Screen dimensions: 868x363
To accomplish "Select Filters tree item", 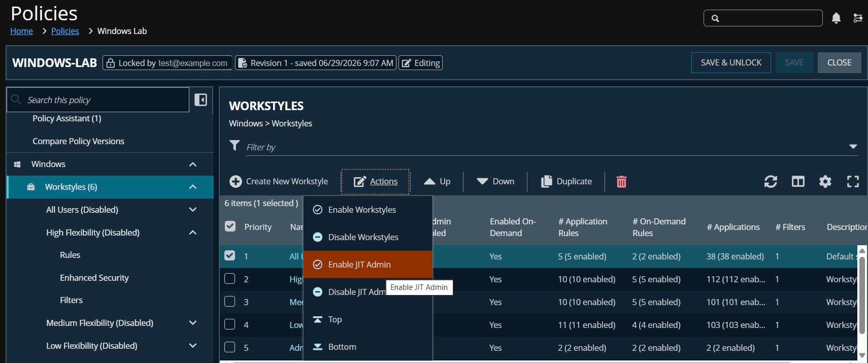I will click(x=71, y=300).
